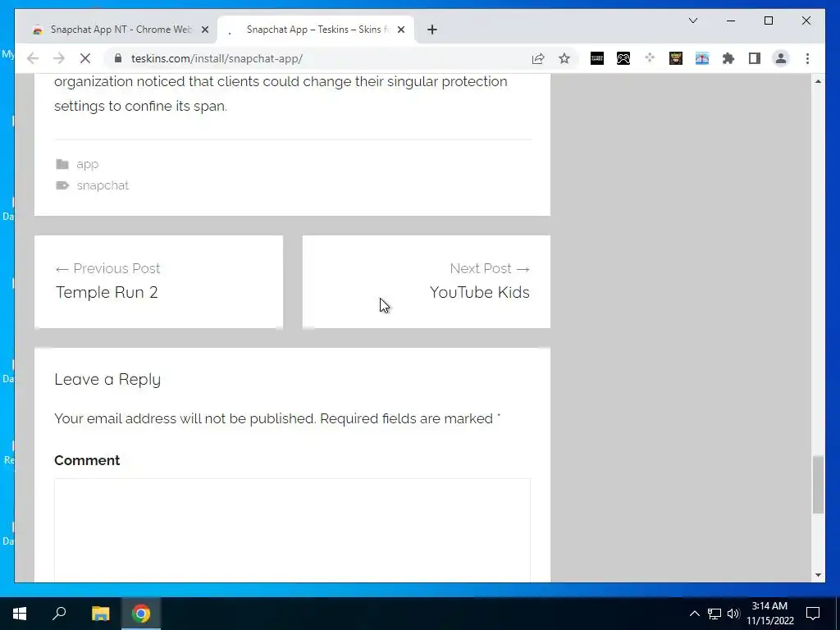840x630 pixels.
Task: Close the Snapchat App NT tab
Action: [204, 30]
